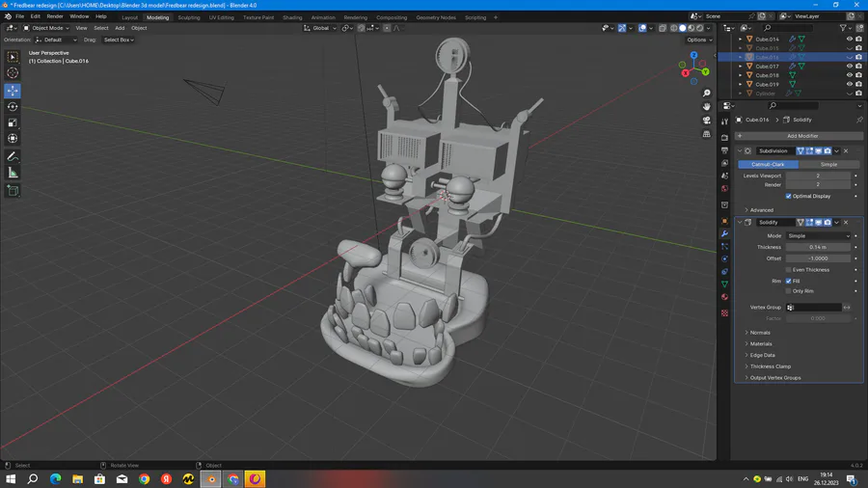This screenshot has height=488, width=868.
Task: Open viewport Options dropdown
Action: point(699,40)
